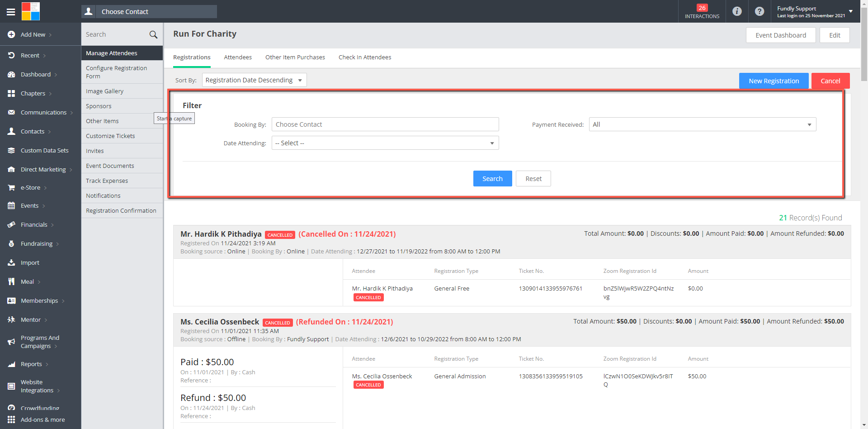Click the Direct Marketing icon
This screenshot has height=429, width=868.
(x=11, y=169)
